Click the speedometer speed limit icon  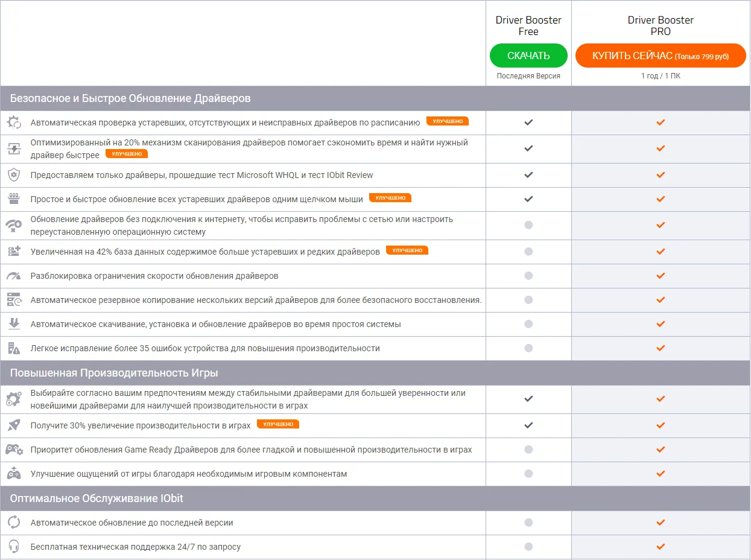(14, 276)
